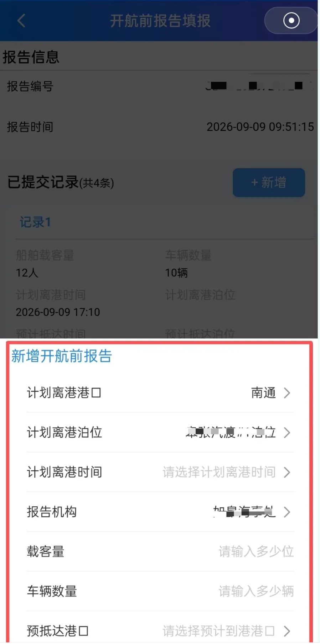The image size is (320, 644).
Task: Tap 计划离港时间 value 2026-09-09 17:10
Action: (58, 312)
